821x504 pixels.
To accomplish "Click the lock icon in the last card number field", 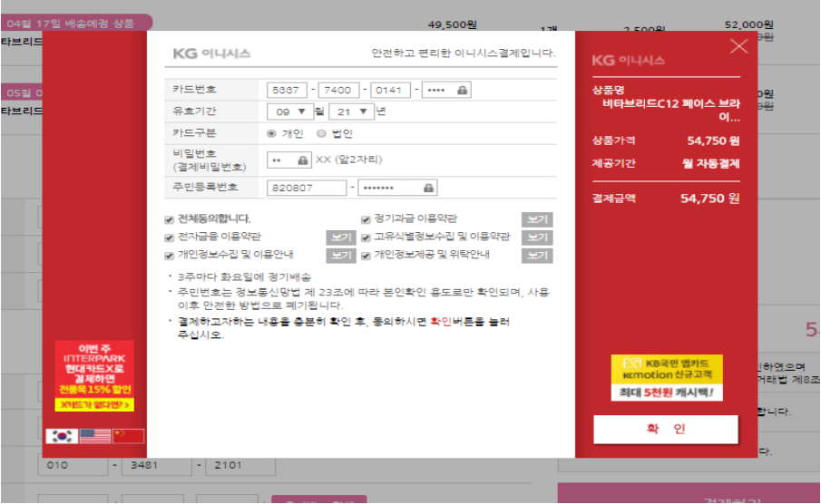I will [462, 90].
